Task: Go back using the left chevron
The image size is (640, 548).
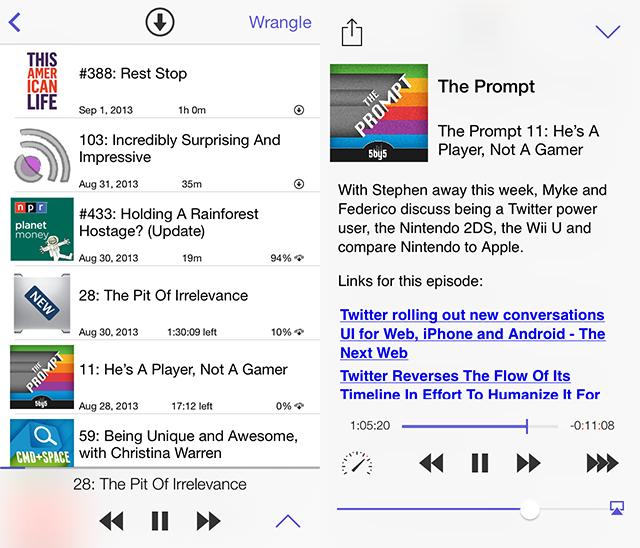Action: point(14,22)
